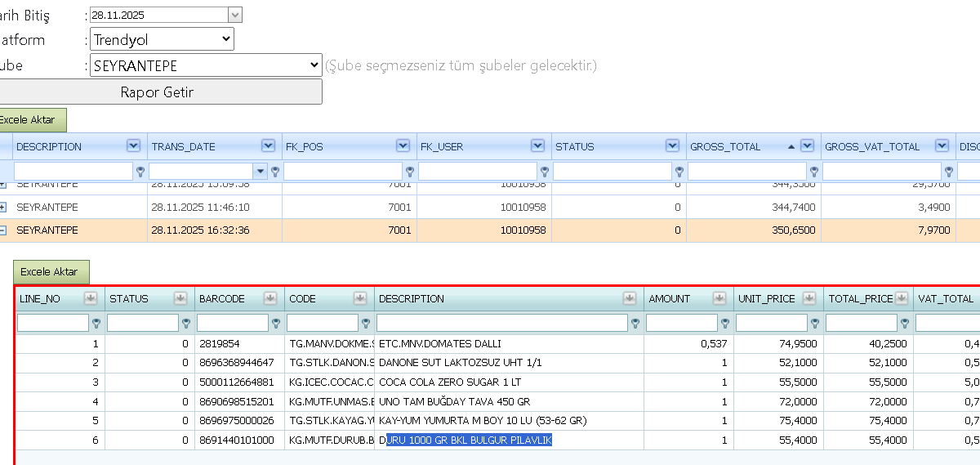The height and width of the screenshot is (465, 980).
Task: Click funnel icon beside AMOUNT filter box
Action: (x=724, y=323)
